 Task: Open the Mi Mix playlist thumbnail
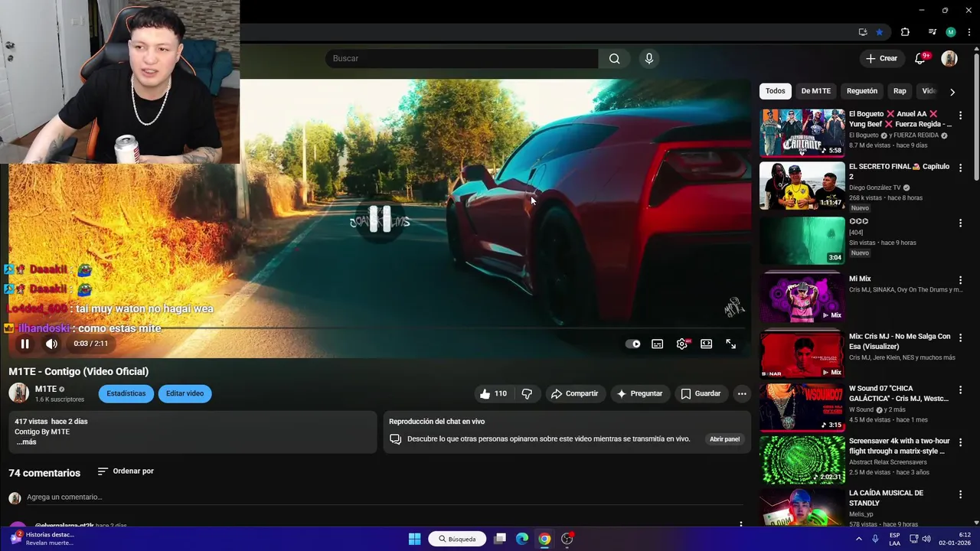click(802, 298)
